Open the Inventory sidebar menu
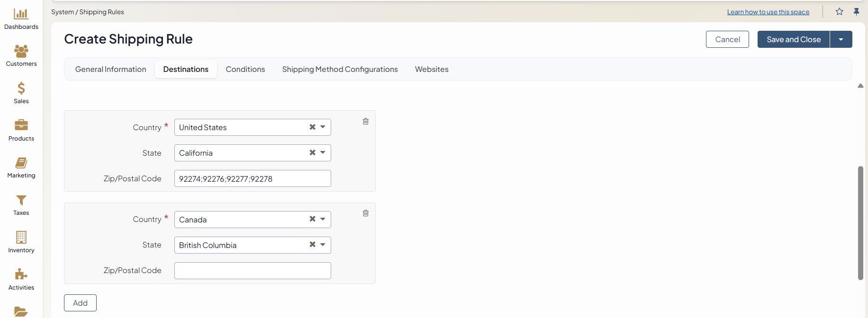This screenshot has width=868, height=318. [21, 242]
